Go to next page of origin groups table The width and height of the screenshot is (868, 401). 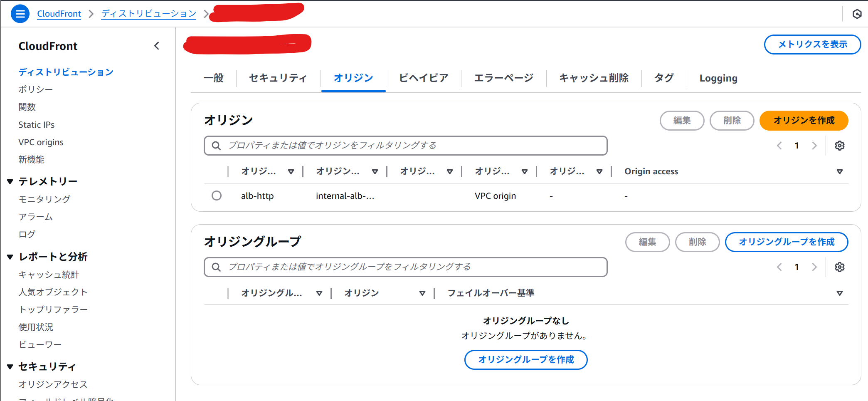click(x=814, y=267)
